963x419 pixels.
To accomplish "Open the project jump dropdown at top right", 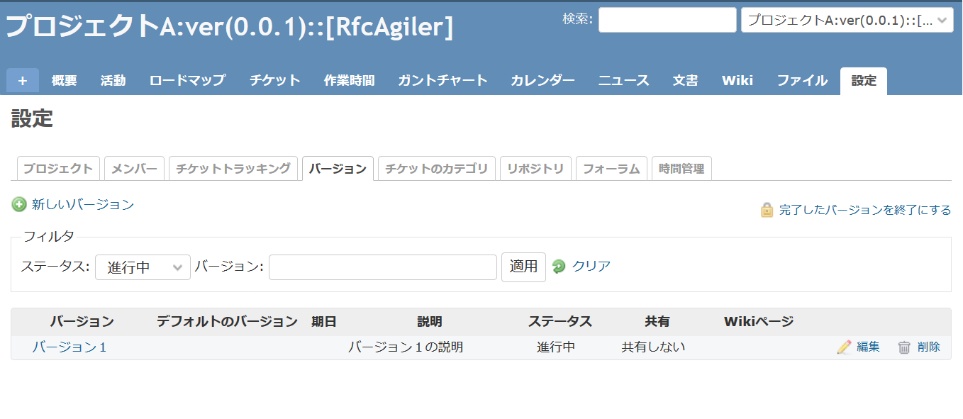I will tap(847, 20).
